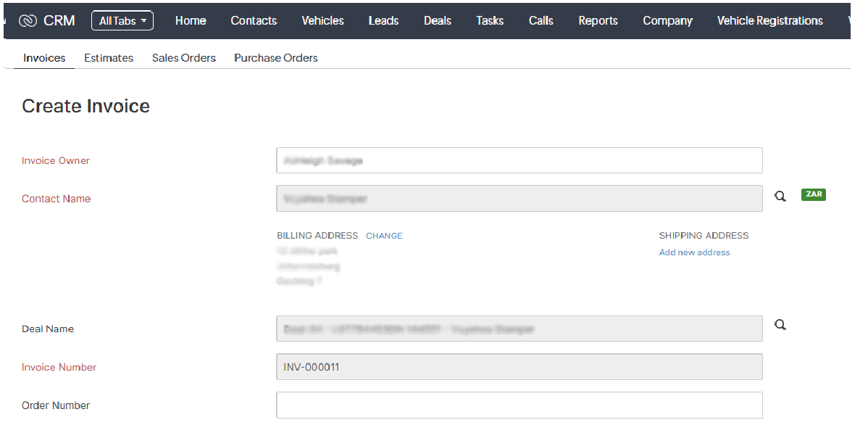This screenshot has width=868, height=433.
Task: Click the Zoho CRM logo icon
Action: (28, 20)
